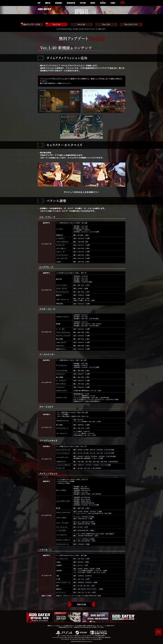Click the タイムアタックミッション追加 heading

coord(67,58)
